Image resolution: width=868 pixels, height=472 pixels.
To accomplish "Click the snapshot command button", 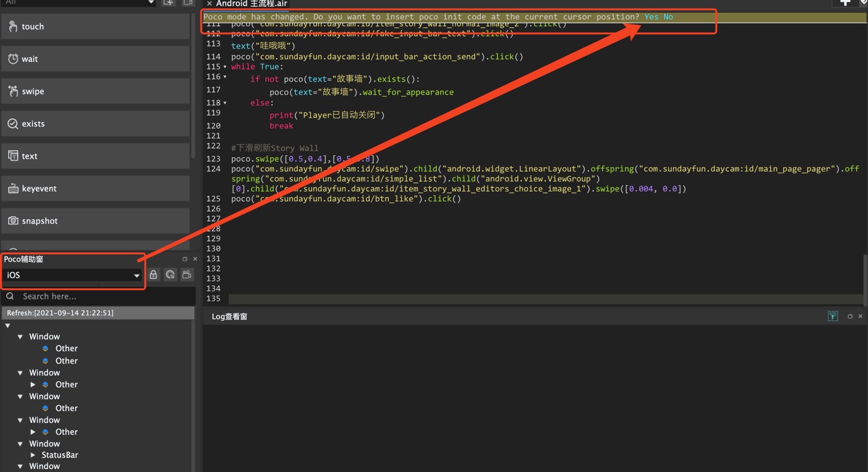I will pyautogui.click(x=95, y=220).
